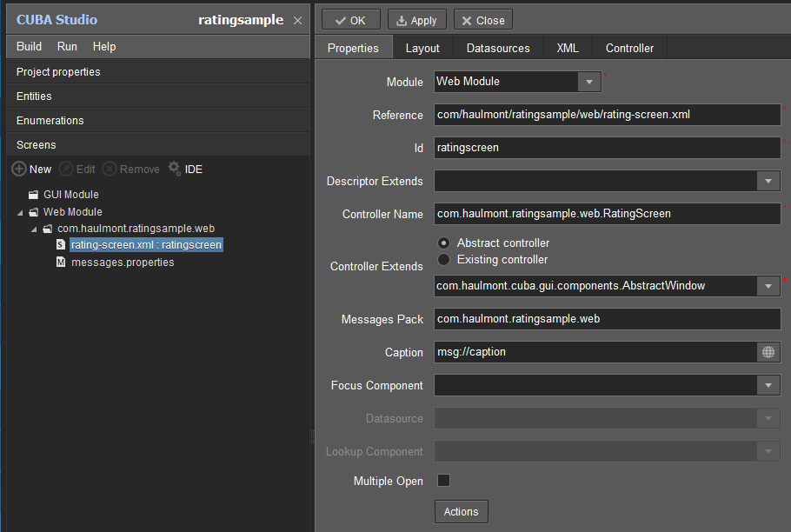Click the Id input field
This screenshot has height=532, width=791.
(607, 148)
